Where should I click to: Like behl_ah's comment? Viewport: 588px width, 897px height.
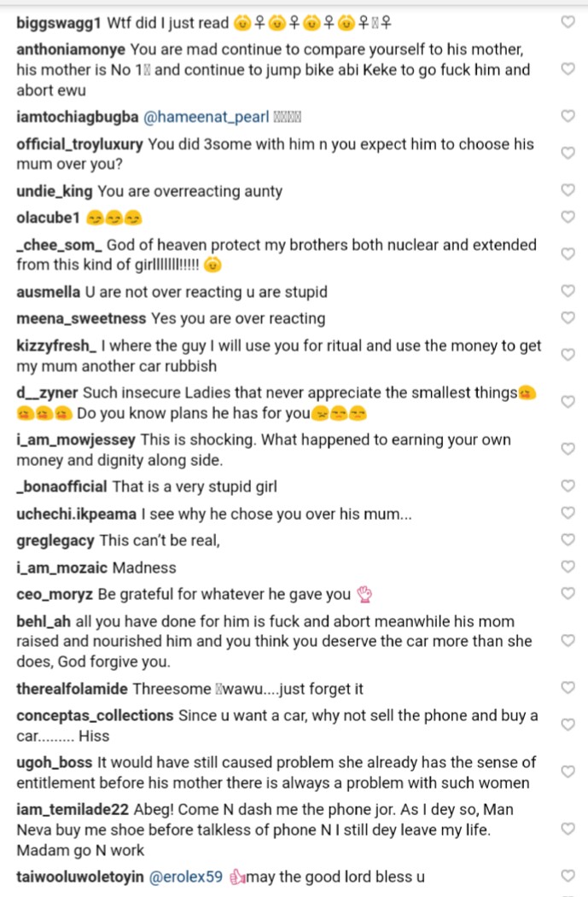(x=568, y=640)
